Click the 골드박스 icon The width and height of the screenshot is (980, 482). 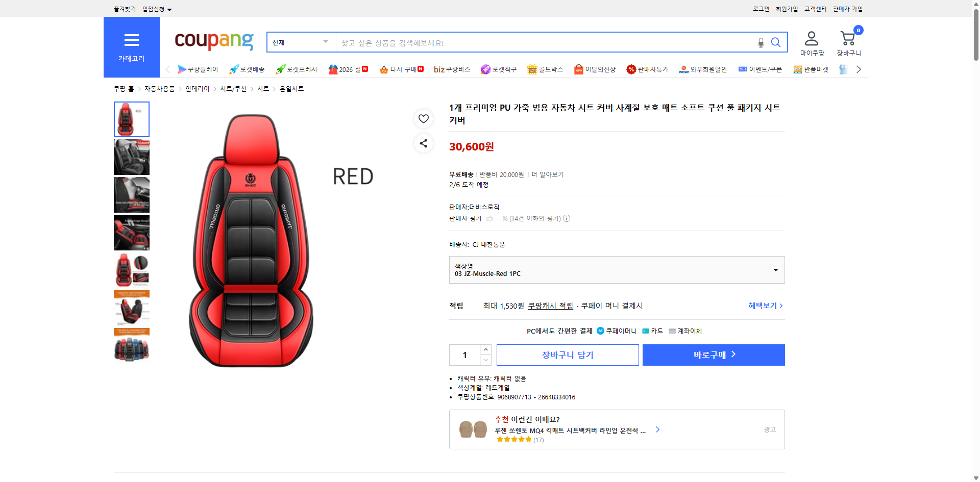(532, 69)
